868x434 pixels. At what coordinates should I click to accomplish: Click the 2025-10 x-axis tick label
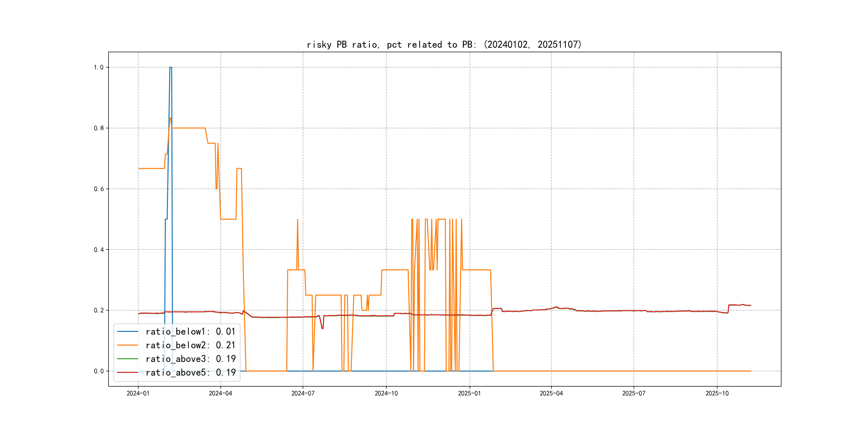pyautogui.click(x=717, y=393)
